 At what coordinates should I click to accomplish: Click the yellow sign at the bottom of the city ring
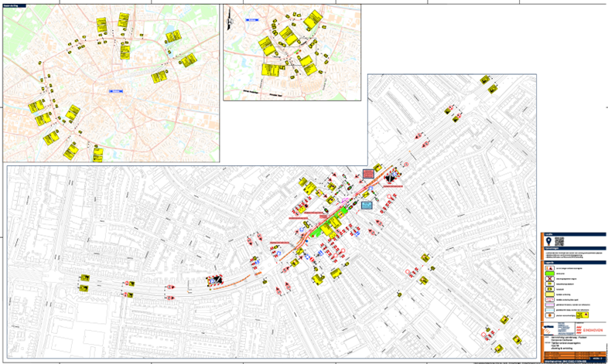click(x=99, y=154)
